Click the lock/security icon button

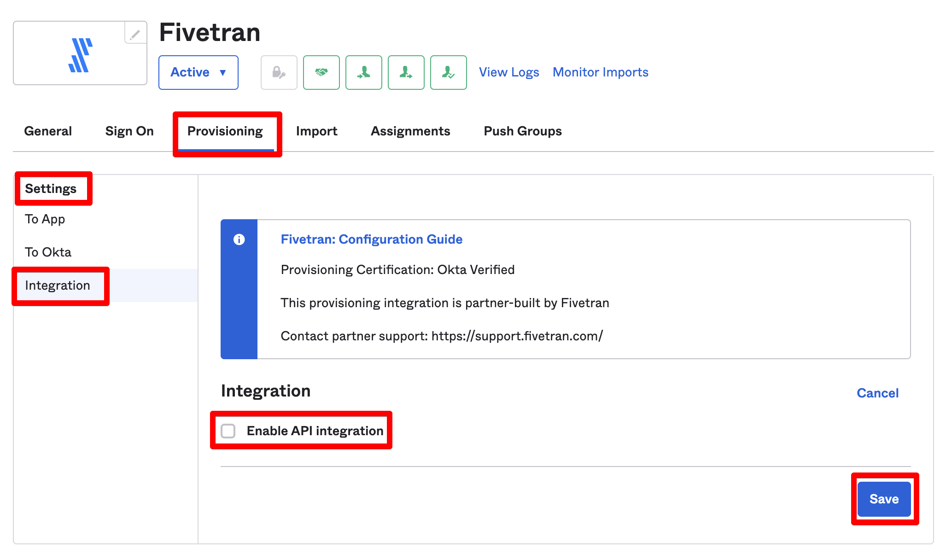point(280,72)
